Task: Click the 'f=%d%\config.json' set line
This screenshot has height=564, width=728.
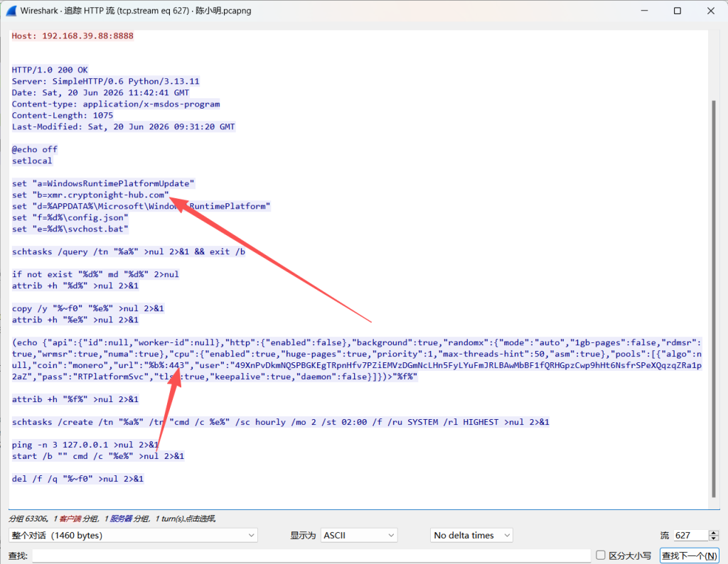Action: tap(70, 217)
